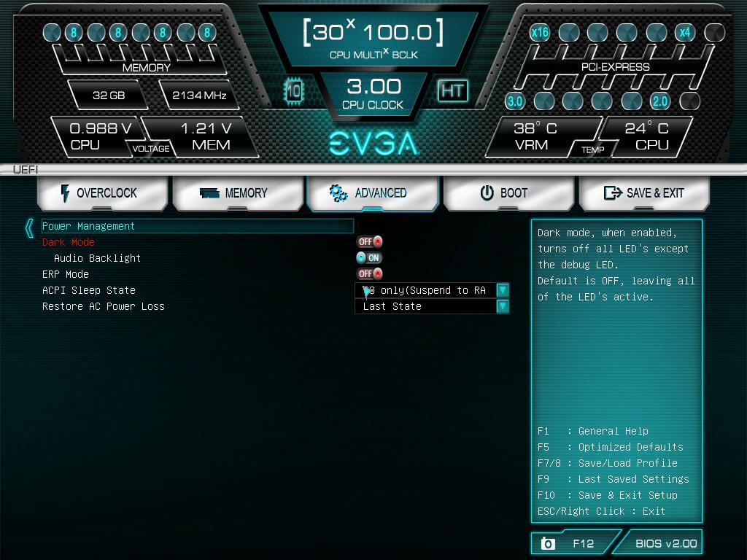Toggle the Dark Mode switch
Screen dimensions: 747x560
tap(369, 242)
